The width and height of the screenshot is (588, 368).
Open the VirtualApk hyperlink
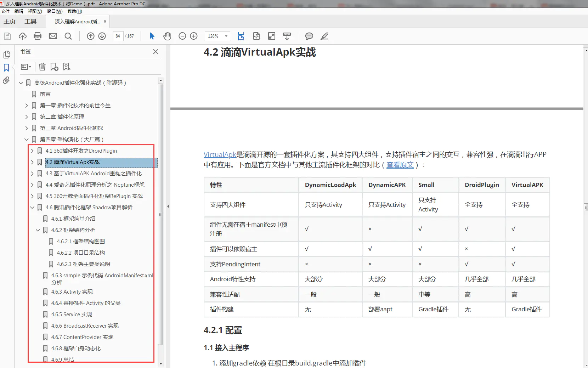(x=220, y=154)
